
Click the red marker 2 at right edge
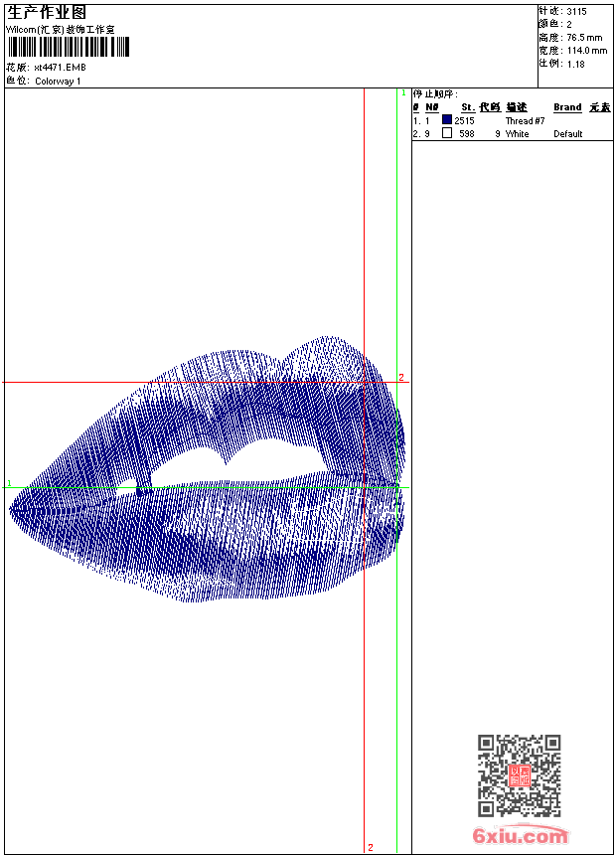(401, 378)
